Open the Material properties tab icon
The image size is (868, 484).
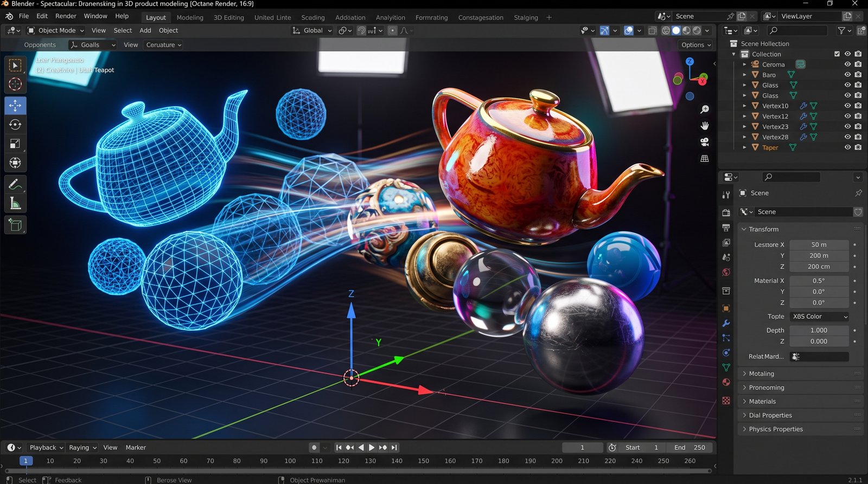coord(726,382)
